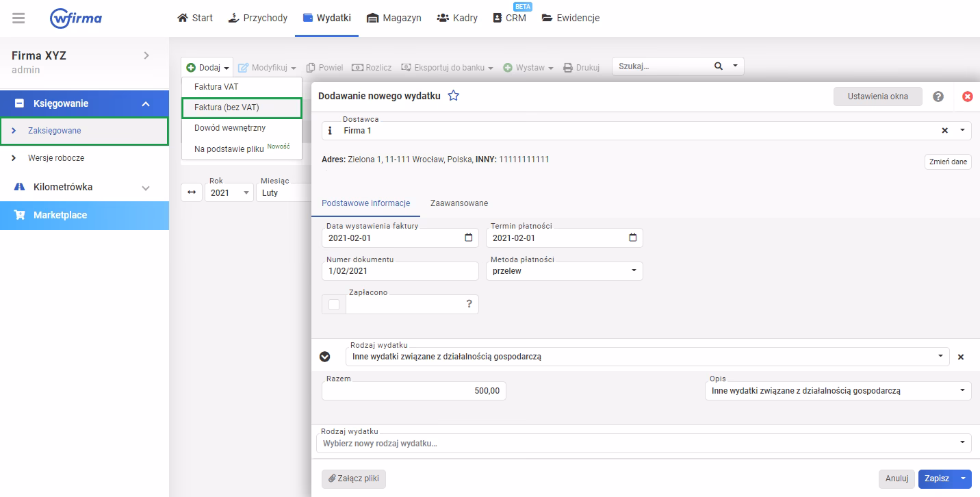Click the hamburger menu icon
Image resolution: width=980 pixels, height=497 pixels.
(x=18, y=18)
